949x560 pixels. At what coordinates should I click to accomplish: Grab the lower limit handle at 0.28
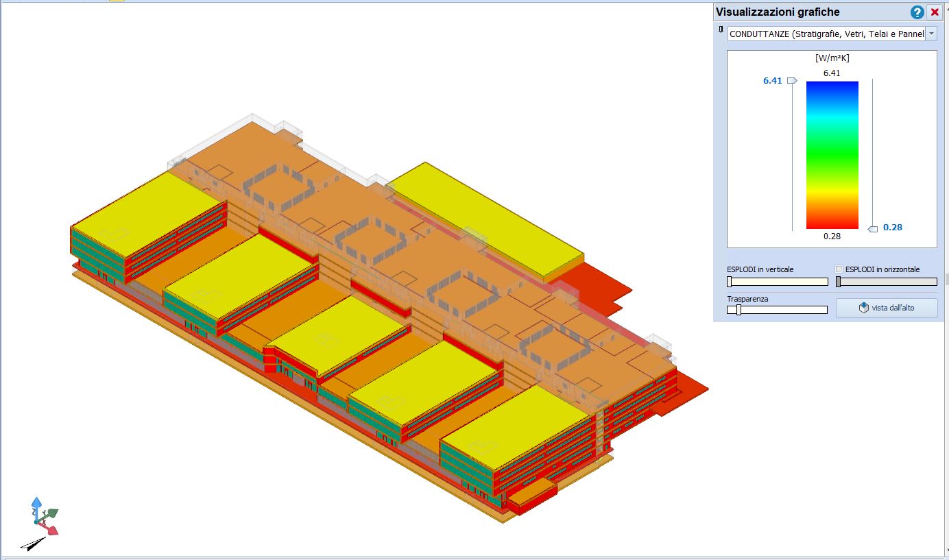click(x=872, y=229)
